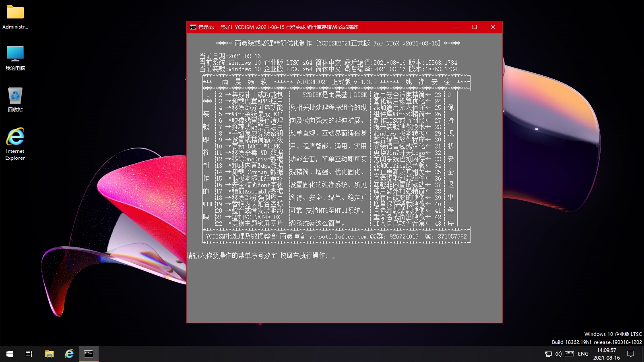
Task: Launch Internet Explorer from the desktop
Action: pyautogui.click(x=15, y=143)
